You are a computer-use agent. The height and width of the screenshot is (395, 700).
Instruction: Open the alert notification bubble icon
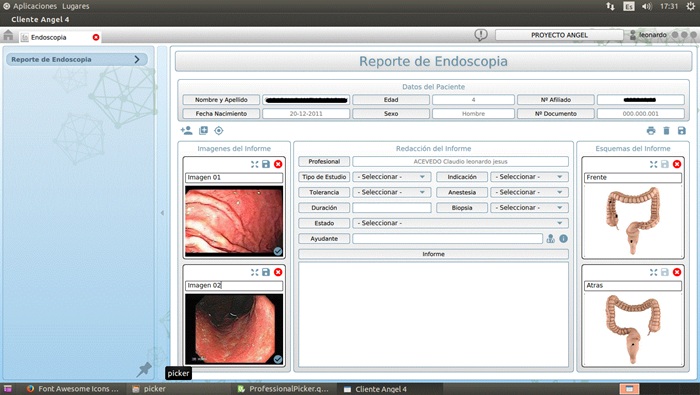click(x=481, y=35)
